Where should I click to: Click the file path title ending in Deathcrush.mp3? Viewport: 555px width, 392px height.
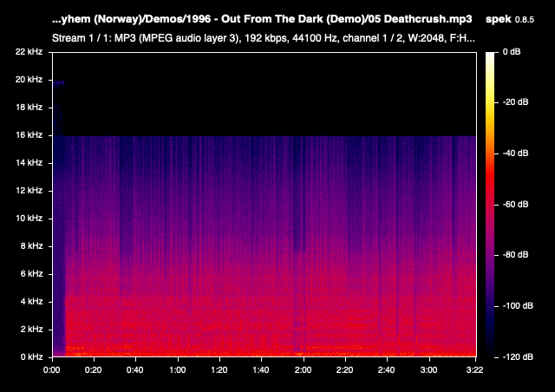coord(262,19)
